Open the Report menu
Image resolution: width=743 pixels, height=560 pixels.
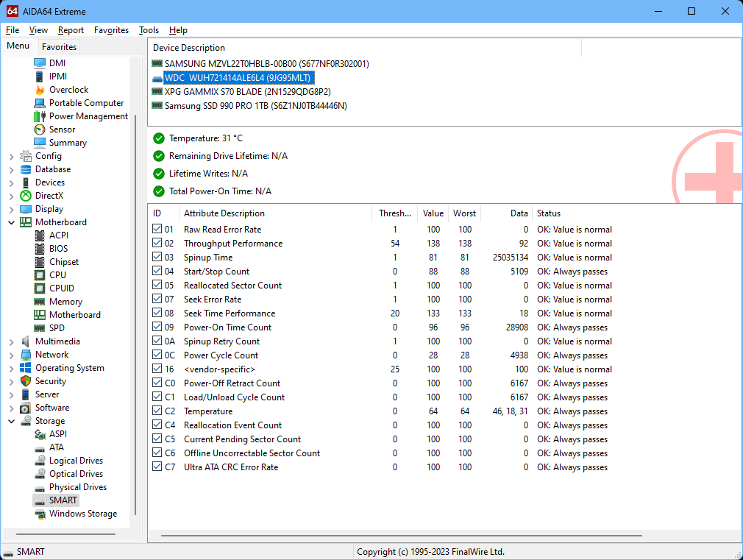tap(71, 30)
